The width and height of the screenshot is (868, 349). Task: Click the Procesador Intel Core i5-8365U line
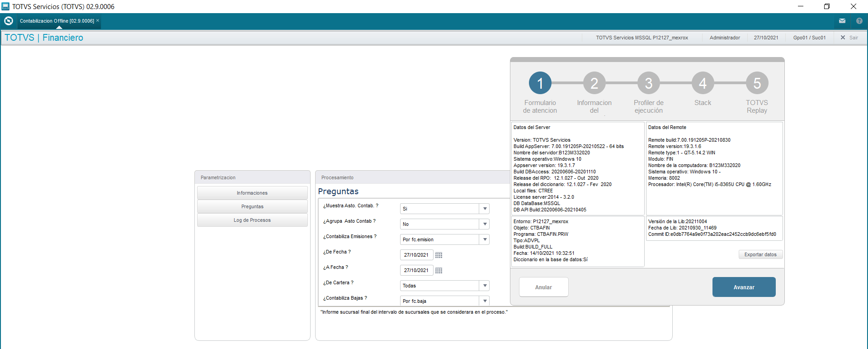pos(709,184)
